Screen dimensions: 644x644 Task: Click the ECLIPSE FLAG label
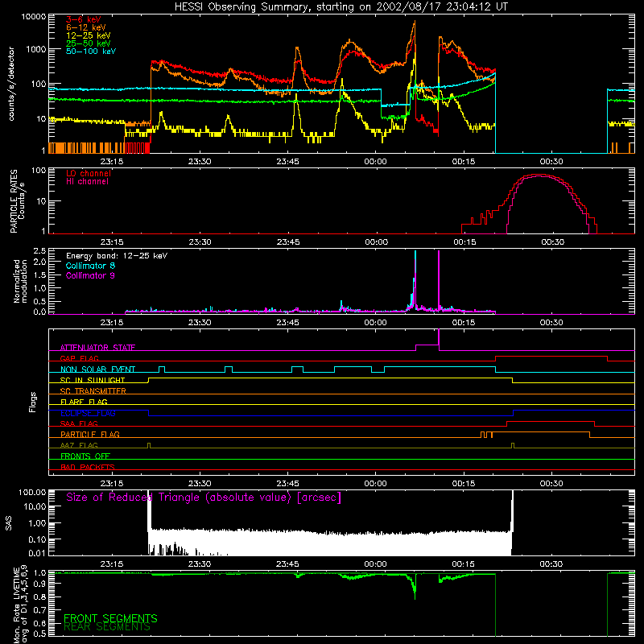[x=88, y=413]
